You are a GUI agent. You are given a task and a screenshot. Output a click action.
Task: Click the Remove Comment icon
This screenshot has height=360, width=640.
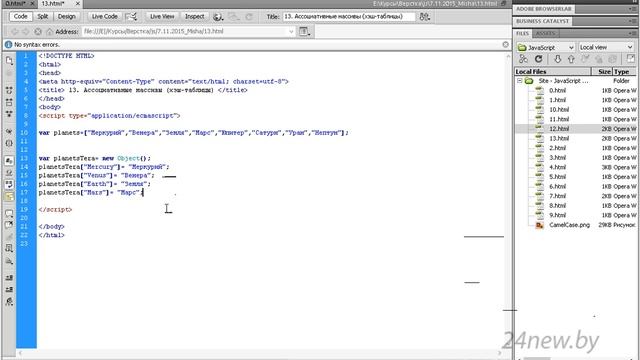[x=9, y=225]
